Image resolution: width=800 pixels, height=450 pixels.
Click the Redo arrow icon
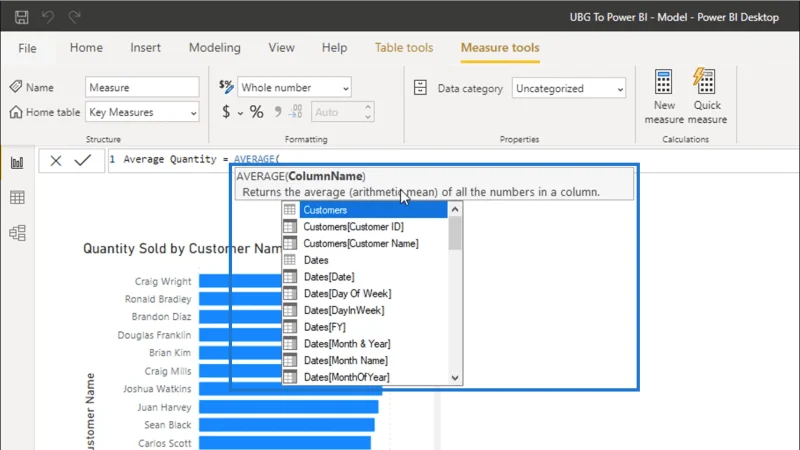74,17
